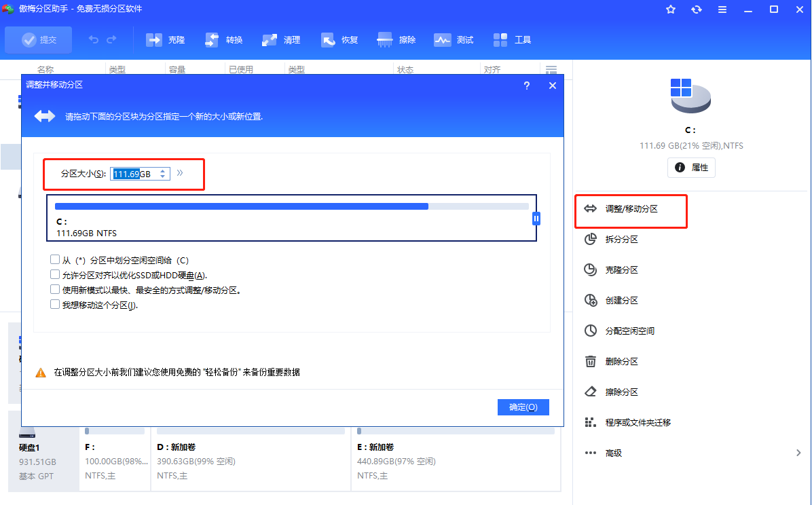Enable allocating free space to partition C
The height and width of the screenshot is (505, 812).
55,259
